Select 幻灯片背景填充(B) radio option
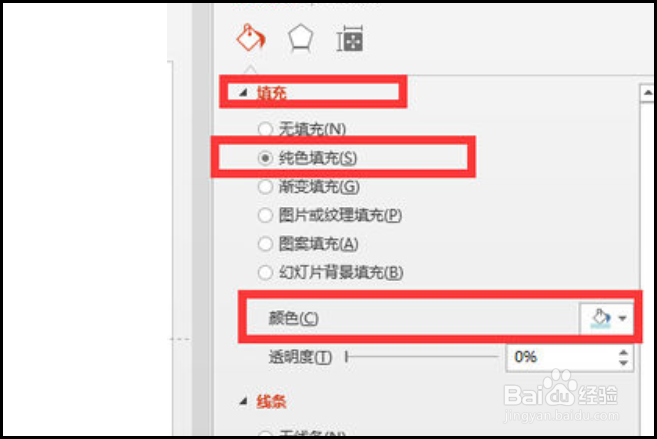This screenshot has height=439, width=657. (265, 272)
